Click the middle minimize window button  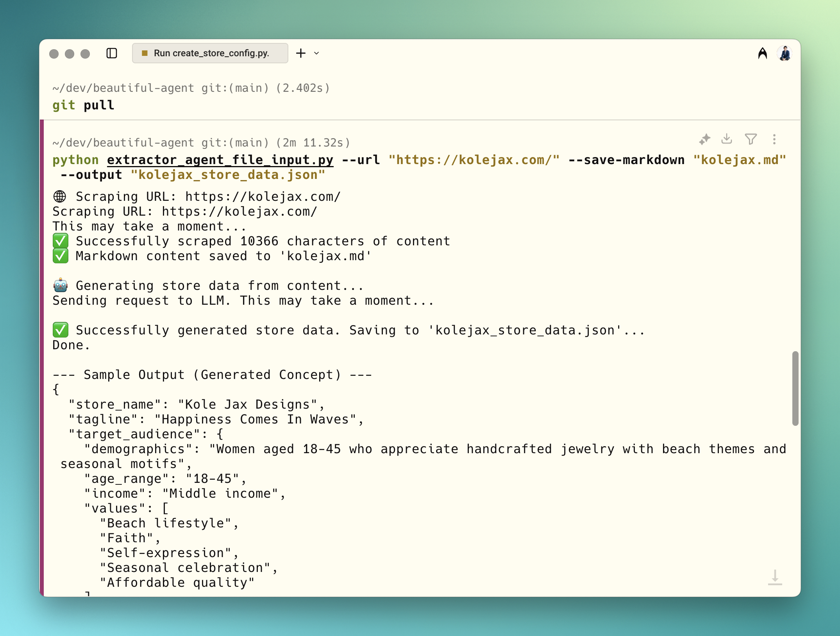click(x=70, y=54)
